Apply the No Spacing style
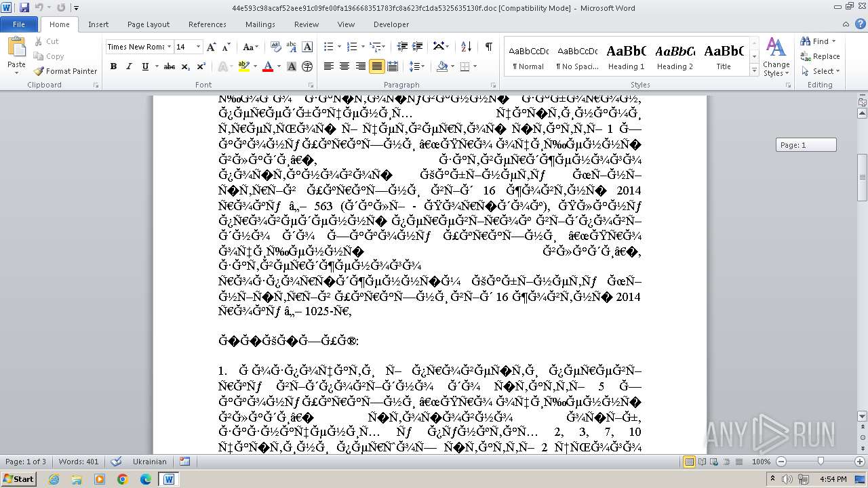The image size is (868, 488). pyautogui.click(x=577, y=57)
